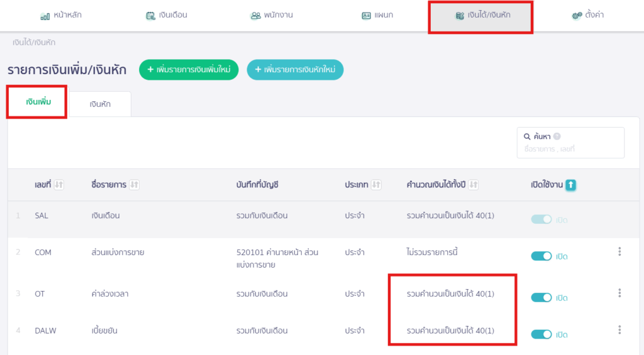Screen dimensions: 644x355
Task: Open the more options menu for OT row
Action: [619, 293]
